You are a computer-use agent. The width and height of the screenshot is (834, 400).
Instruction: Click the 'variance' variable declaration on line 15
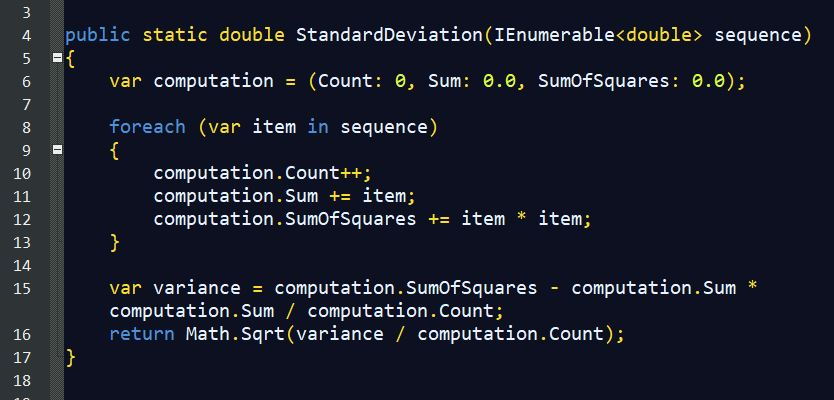point(197,288)
